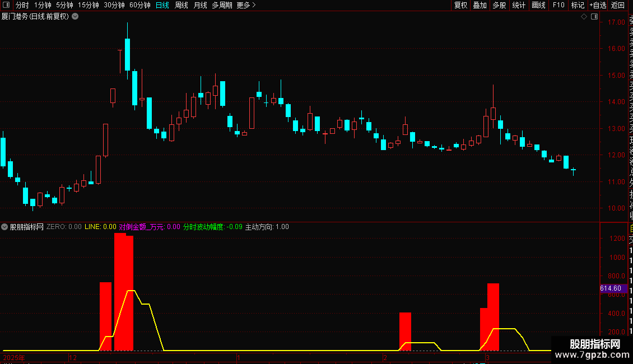Open the 股朋指标网 indicator dropdown arrow

[4, 227]
